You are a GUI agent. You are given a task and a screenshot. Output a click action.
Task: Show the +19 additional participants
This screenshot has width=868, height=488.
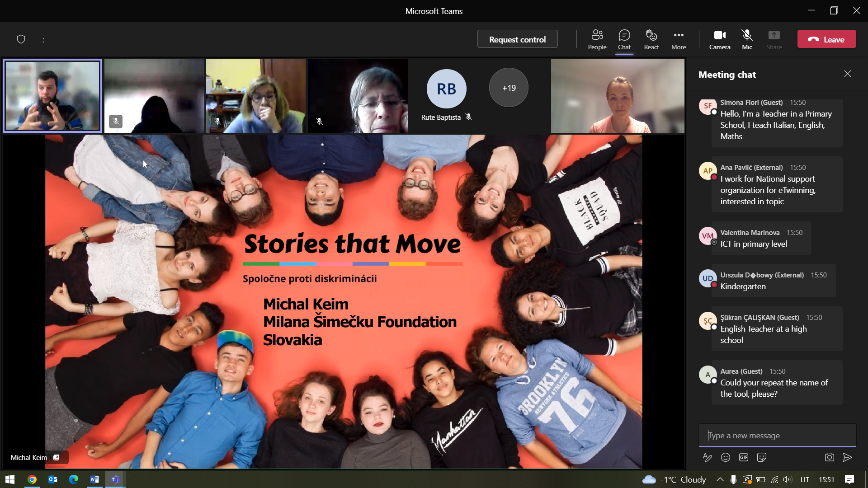[509, 88]
